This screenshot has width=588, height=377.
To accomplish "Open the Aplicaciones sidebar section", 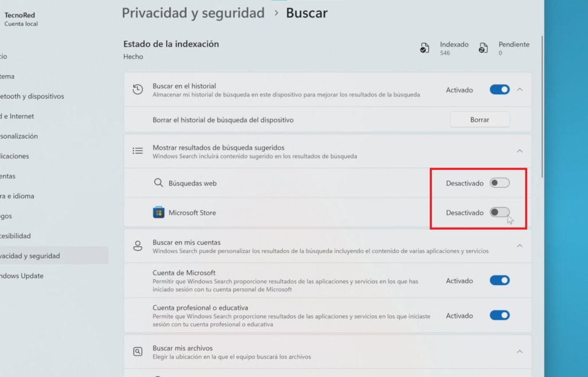I will [x=14, y=156].
